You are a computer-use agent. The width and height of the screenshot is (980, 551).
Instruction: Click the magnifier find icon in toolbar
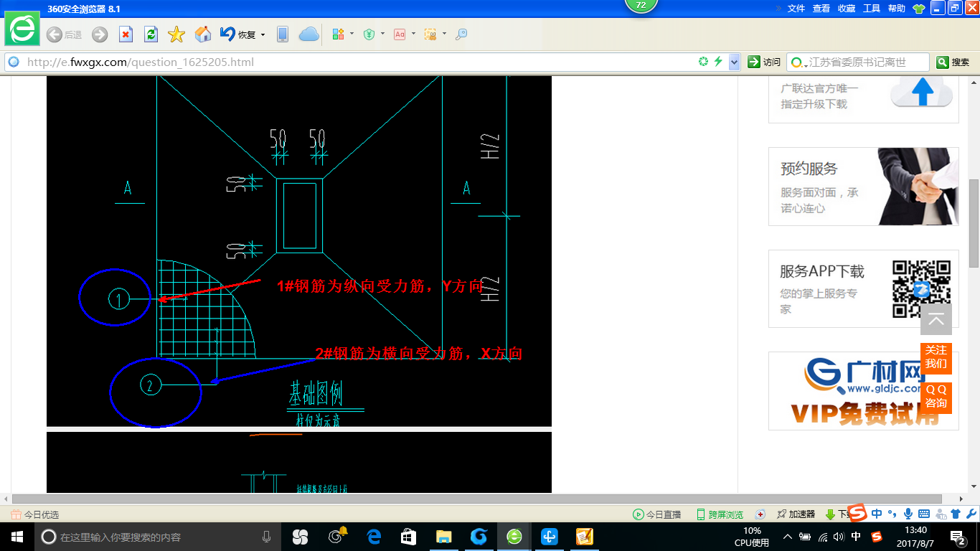click(x=462, y=34)
